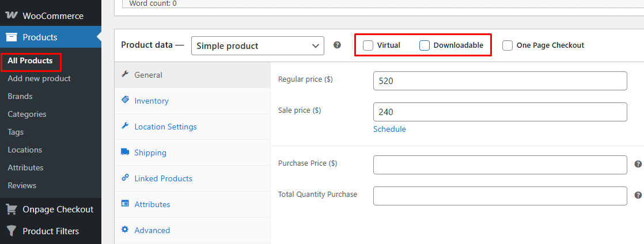This screenshot has height=244, width=644.
Task: Click the 'Purchase Price ($)' label
Action: (x=308, y=163)
